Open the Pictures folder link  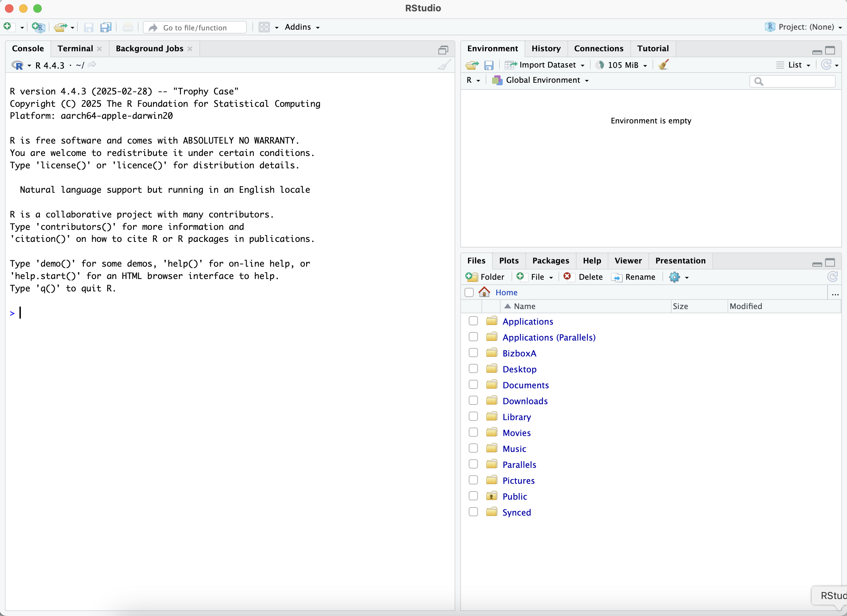pos(518,481)
